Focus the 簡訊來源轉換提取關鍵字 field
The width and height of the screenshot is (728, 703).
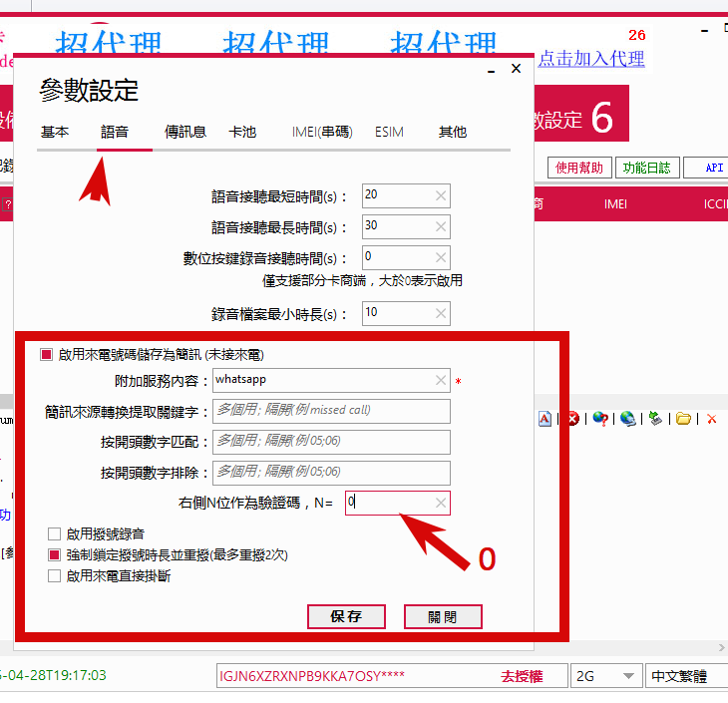331,412
